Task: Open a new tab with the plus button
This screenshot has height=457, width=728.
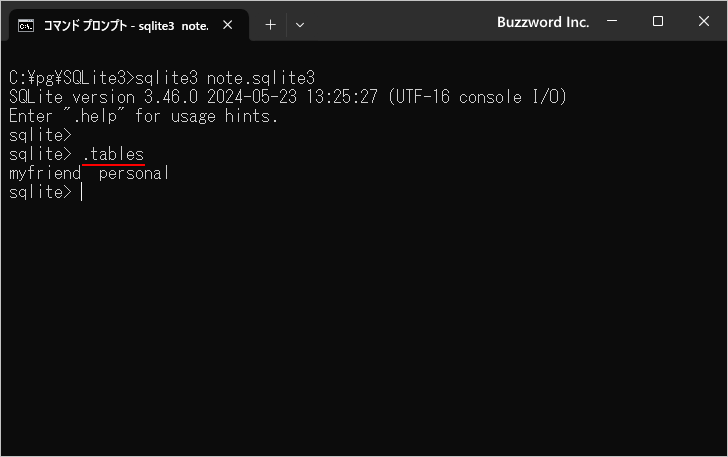Action: pos(270,25)
